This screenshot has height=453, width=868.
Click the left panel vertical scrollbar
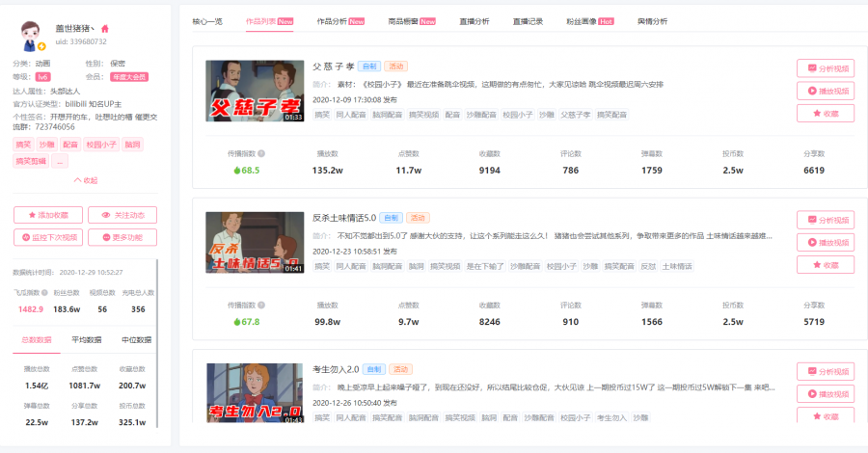pyautogui.click(x=158, y=343)
